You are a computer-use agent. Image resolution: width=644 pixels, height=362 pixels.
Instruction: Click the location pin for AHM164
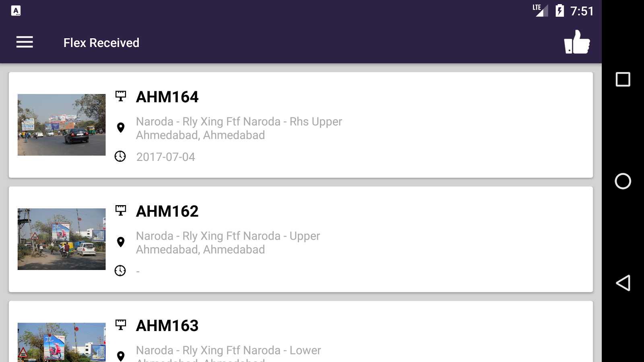[120, 128]
